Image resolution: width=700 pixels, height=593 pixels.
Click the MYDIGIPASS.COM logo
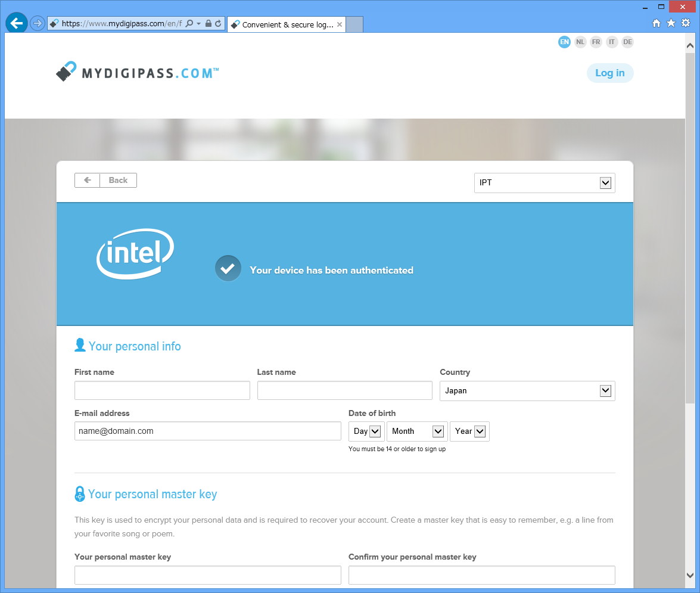click(x=138, y=72)
